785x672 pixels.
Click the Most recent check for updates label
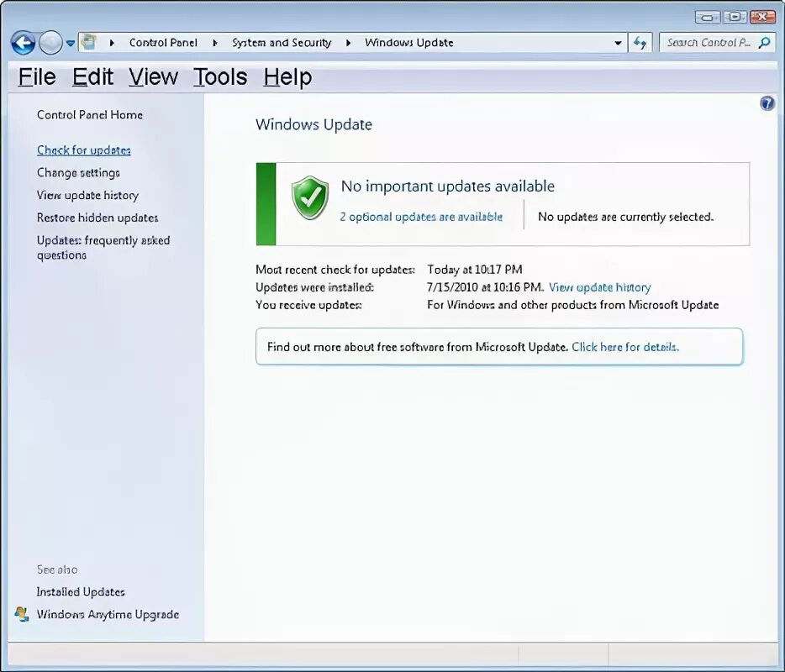(x=335, y=270)
